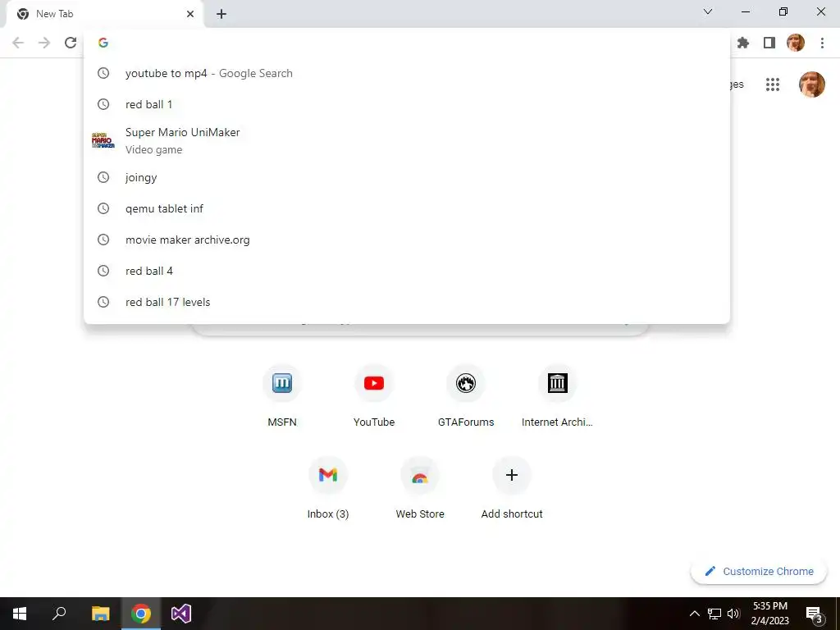Click the Customize Chrome button

click(x=759, y=571)
